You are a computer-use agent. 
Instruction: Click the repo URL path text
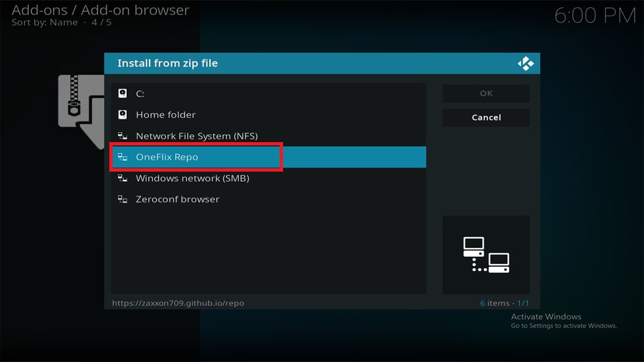click(x=178, y=303)
